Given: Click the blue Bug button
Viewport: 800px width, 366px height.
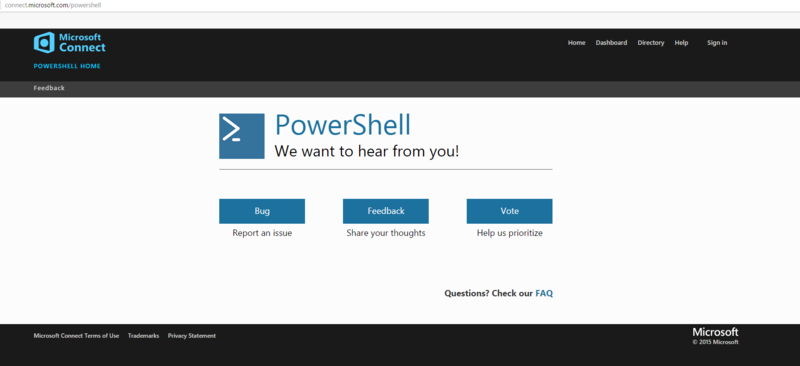Looking at the screenshot, I should pyautogui.click(x=262, y=211).
